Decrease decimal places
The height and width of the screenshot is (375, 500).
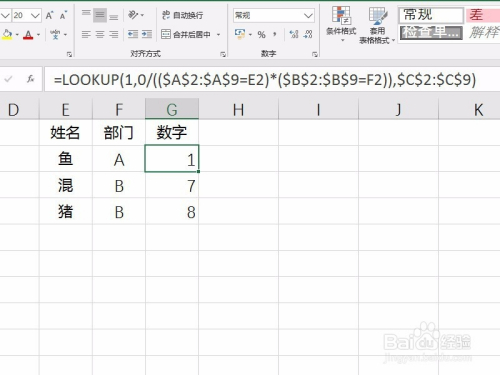308,34
